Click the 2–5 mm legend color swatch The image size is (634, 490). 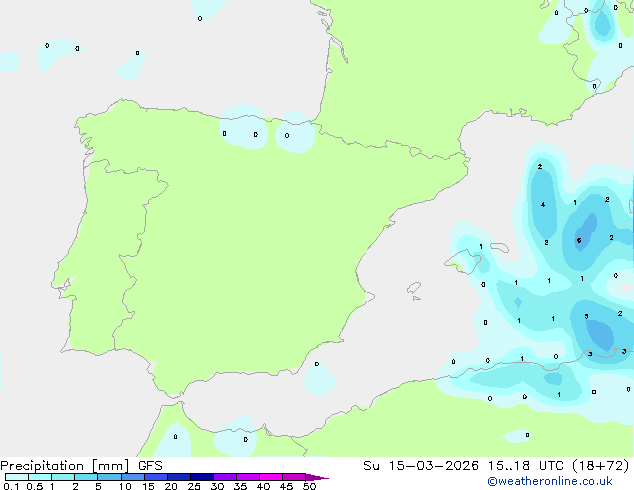[x=86, y=477]
